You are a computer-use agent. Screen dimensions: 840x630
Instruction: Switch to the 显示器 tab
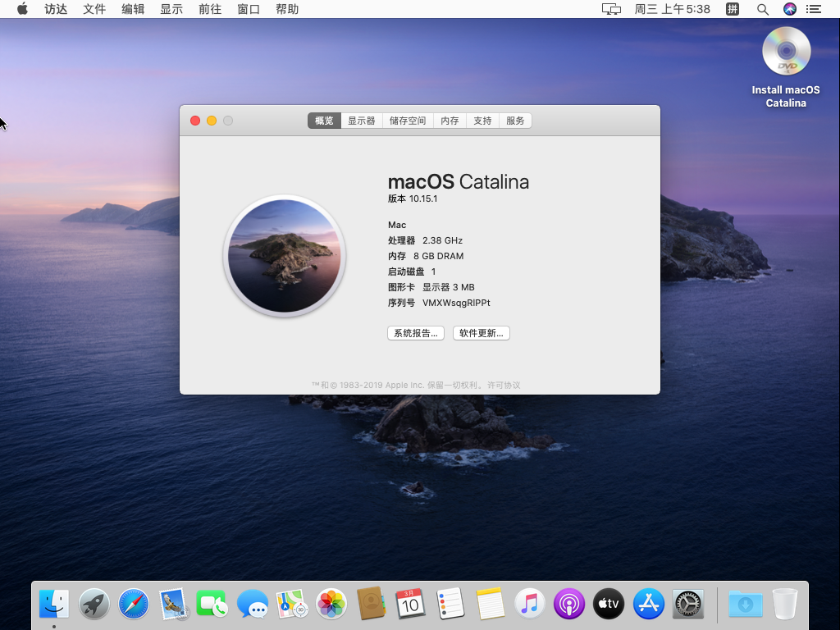tap(361, 121)
